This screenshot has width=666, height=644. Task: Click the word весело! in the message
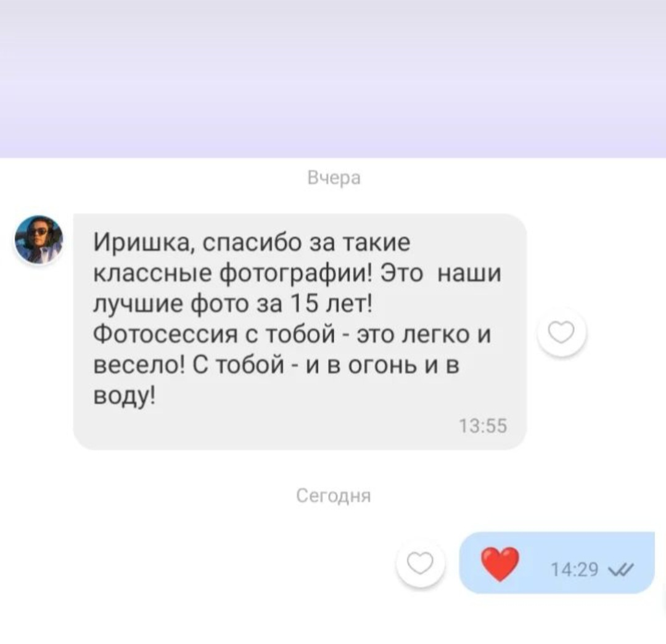(139, 365)
